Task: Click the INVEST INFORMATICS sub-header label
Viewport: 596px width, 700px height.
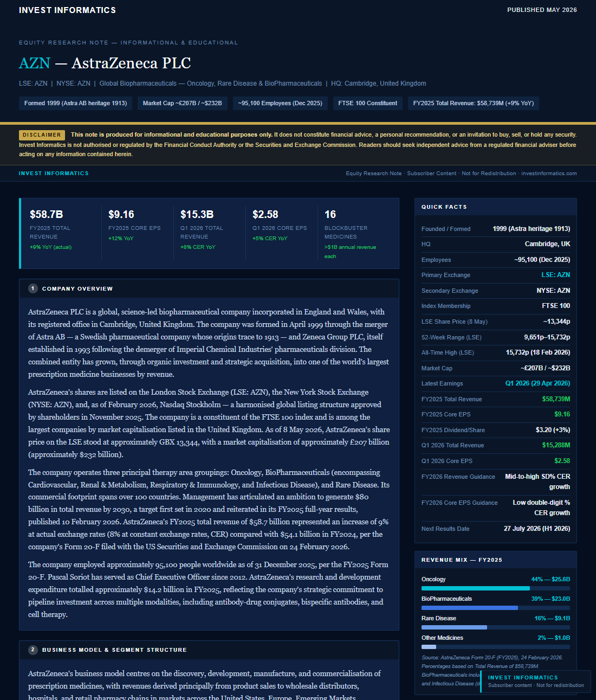Action: click(54, 174)
